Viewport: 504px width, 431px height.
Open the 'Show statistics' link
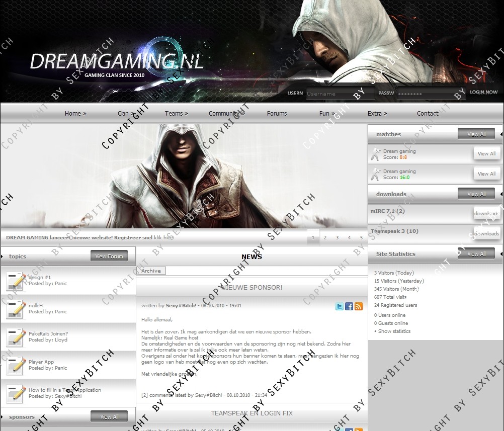(x=394, y=331)
